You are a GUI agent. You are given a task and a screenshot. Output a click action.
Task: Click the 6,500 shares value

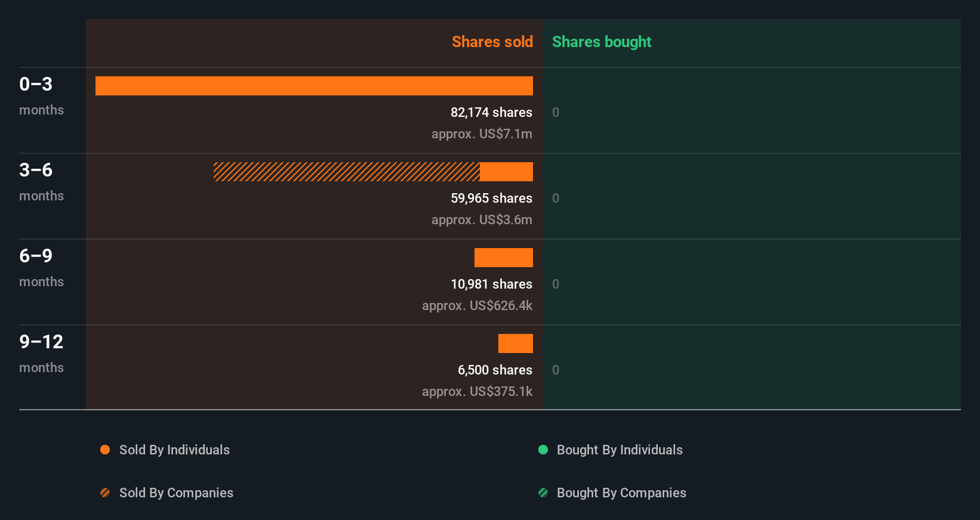pyautogui.click(x=495, y=370)
